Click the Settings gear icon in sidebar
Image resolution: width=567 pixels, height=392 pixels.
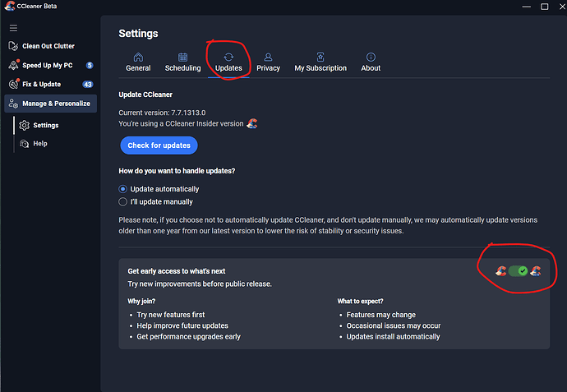[x=24, y=125]
